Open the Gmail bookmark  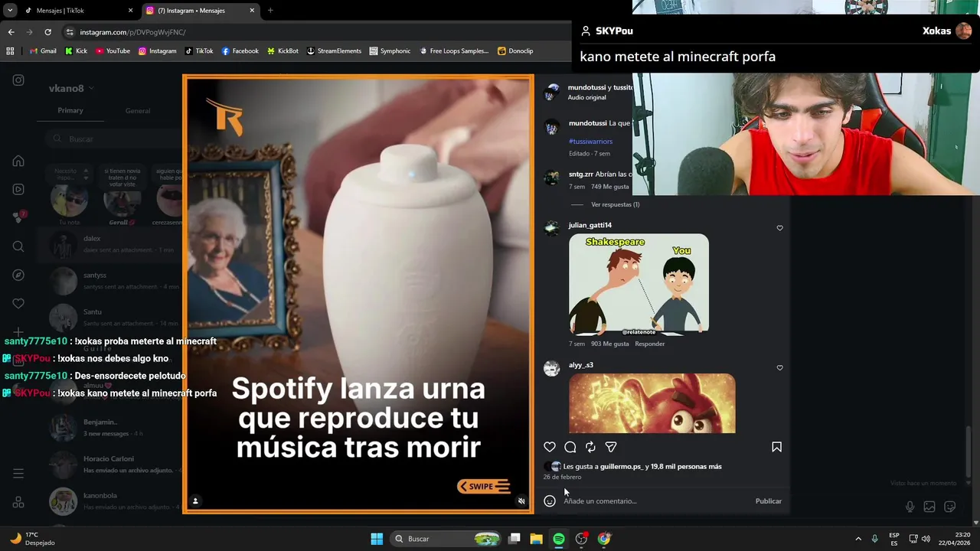[43, 51]
